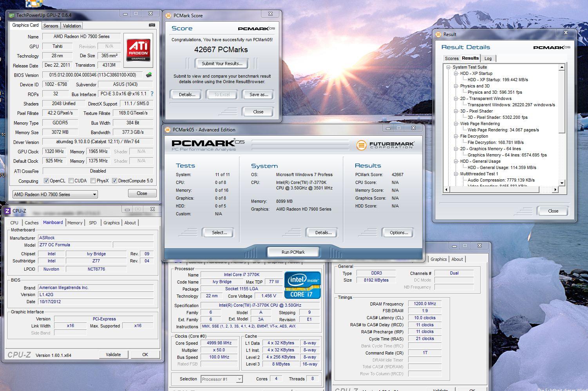Click the ATI Radeon logo in GPU-Z
Screen dimensions: 588x391
[x=138, y=50]
